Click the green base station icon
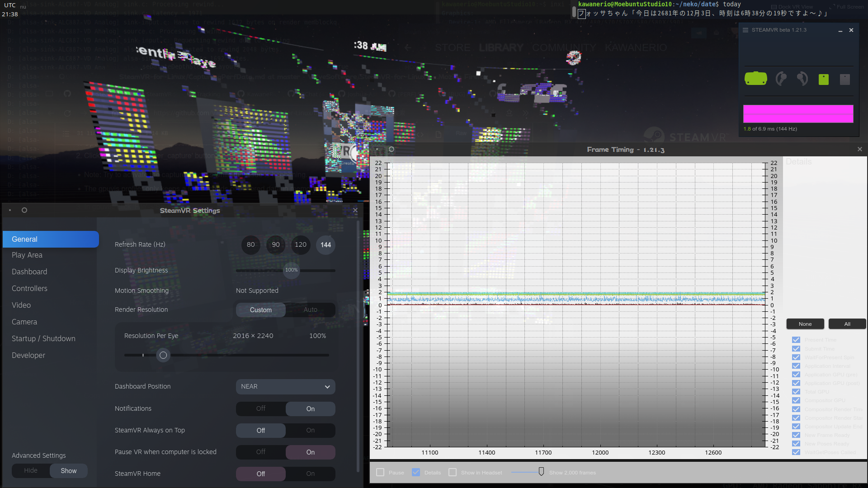Viewport: 868px width, 488px height. tap(824, 80)
